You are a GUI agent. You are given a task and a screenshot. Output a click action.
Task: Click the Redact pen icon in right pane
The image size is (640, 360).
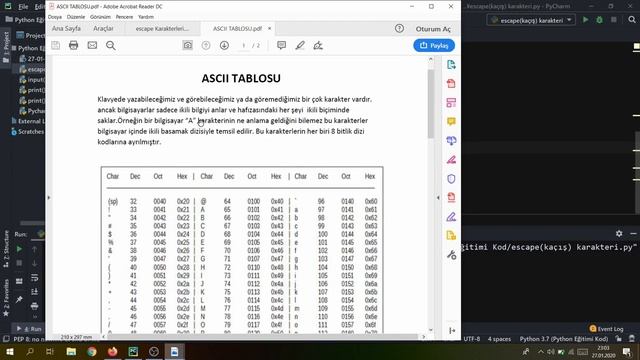pos(451,160)
